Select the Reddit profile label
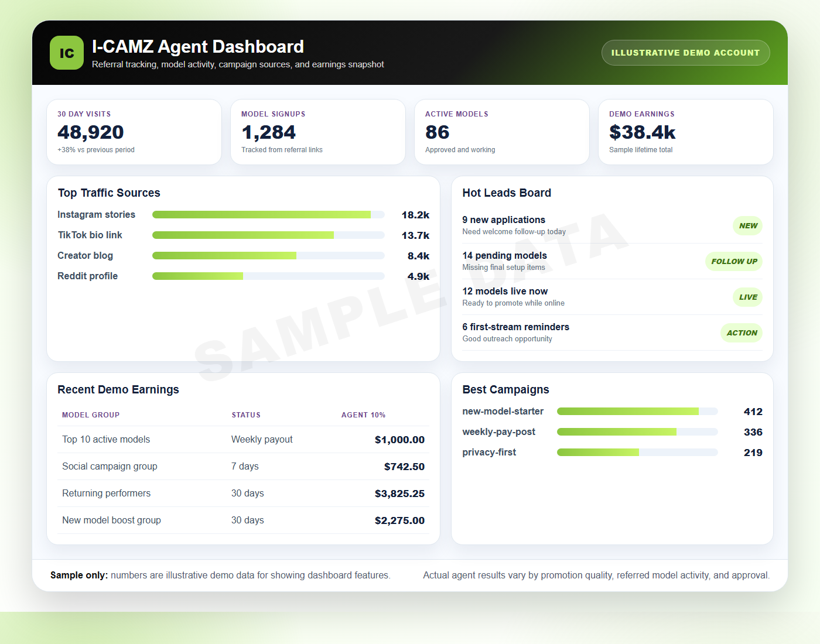 [x=87, y=276]
